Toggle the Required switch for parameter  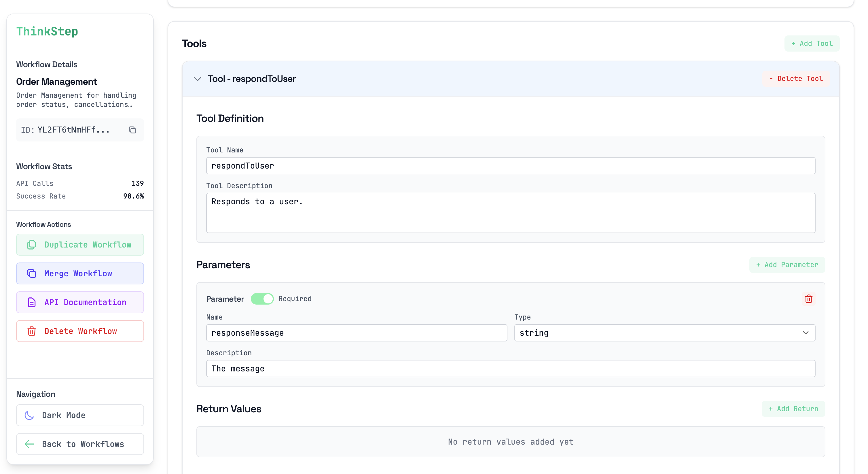(262, 299)
